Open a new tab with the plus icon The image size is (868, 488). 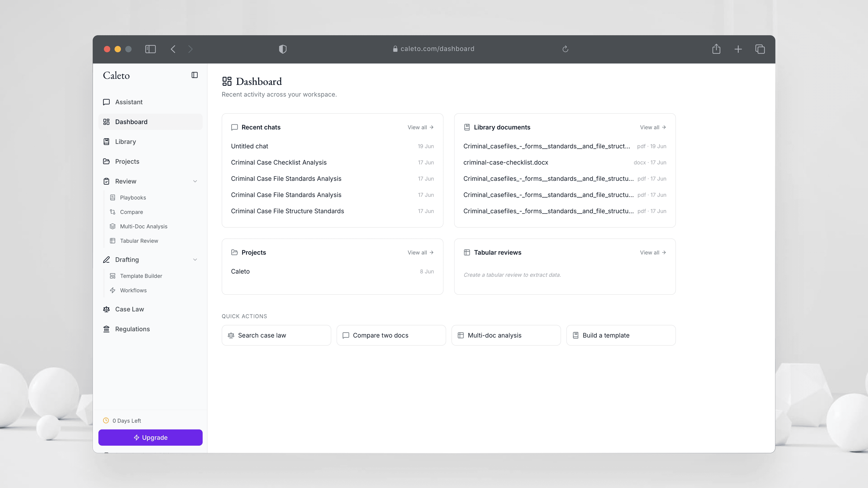coord(738,49)
